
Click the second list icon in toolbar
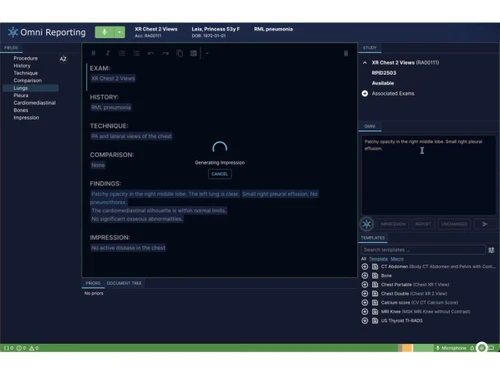coord(136,53)
